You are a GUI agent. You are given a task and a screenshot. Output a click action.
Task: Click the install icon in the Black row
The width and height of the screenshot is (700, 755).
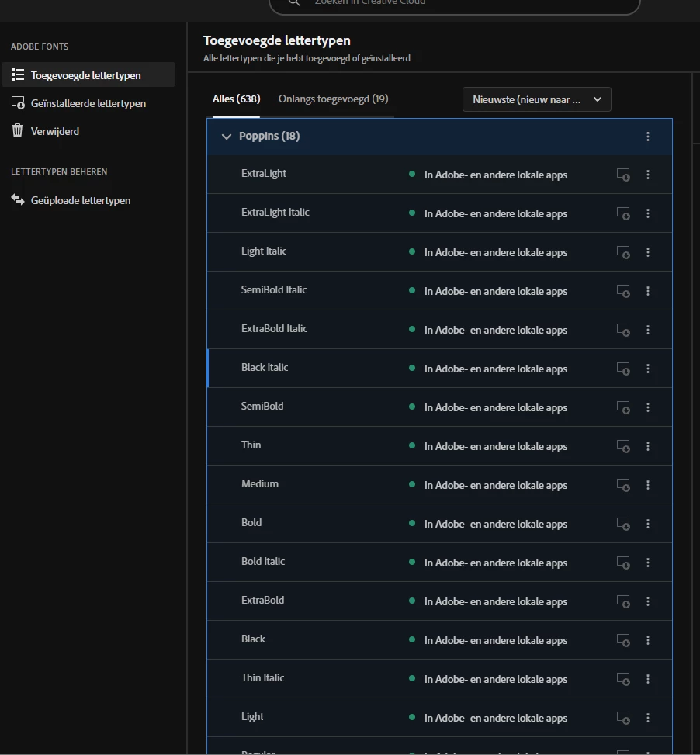(x=623, y=640)
